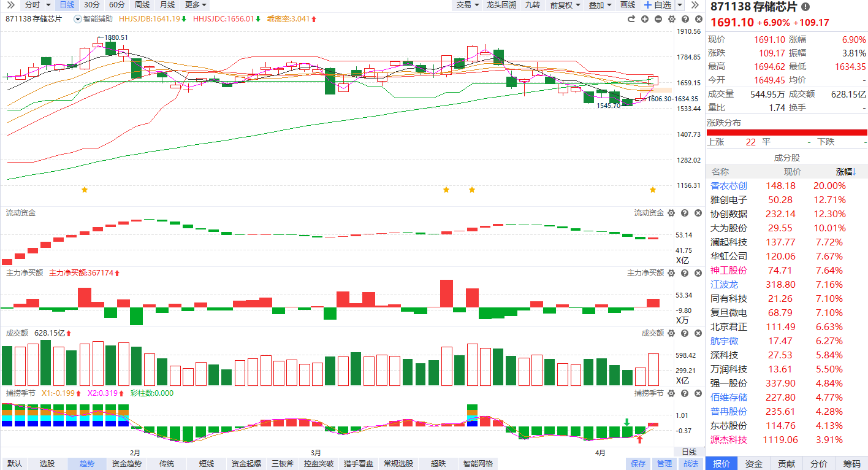Viewport: 868px width, 470px height.
Task: Click the info icon beside 存储芯片 title
Action: [x=805, y=7]
